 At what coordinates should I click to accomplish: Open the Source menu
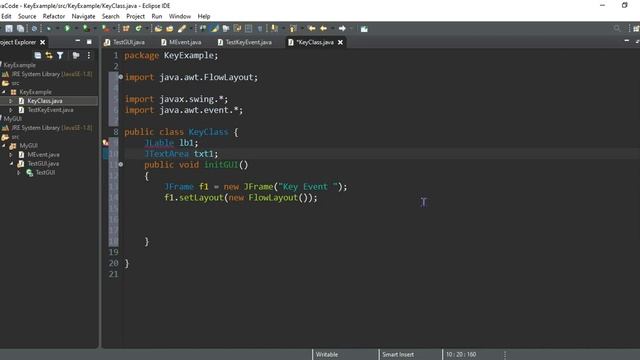(x=27, y=16)
